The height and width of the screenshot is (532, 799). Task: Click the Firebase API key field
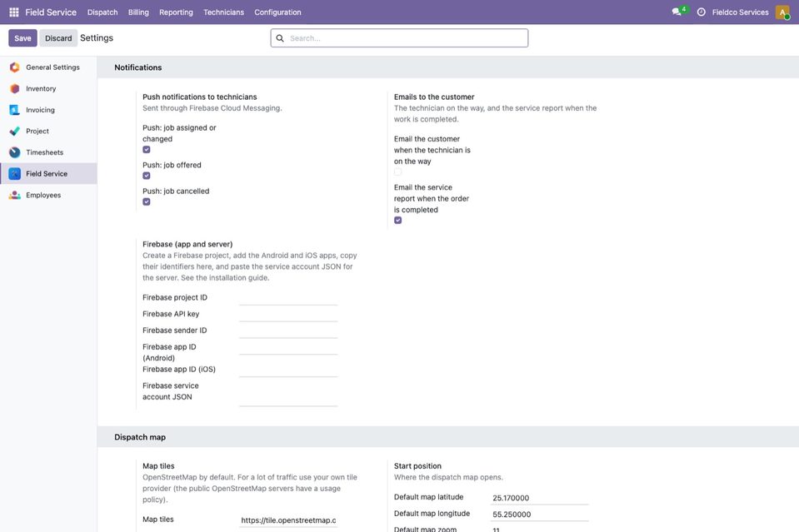(x=288, y=314)
